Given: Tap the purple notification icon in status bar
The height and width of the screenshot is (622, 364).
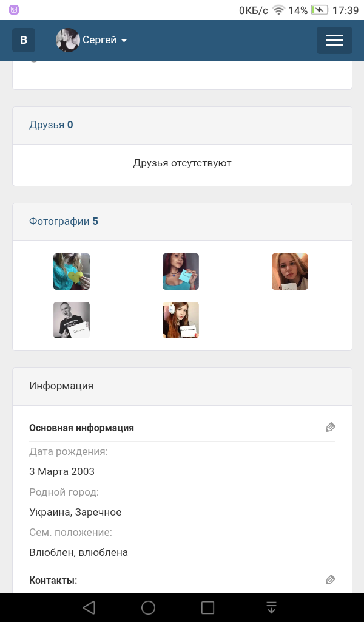Looking at the screenshot, I should (x=14, y=10).
